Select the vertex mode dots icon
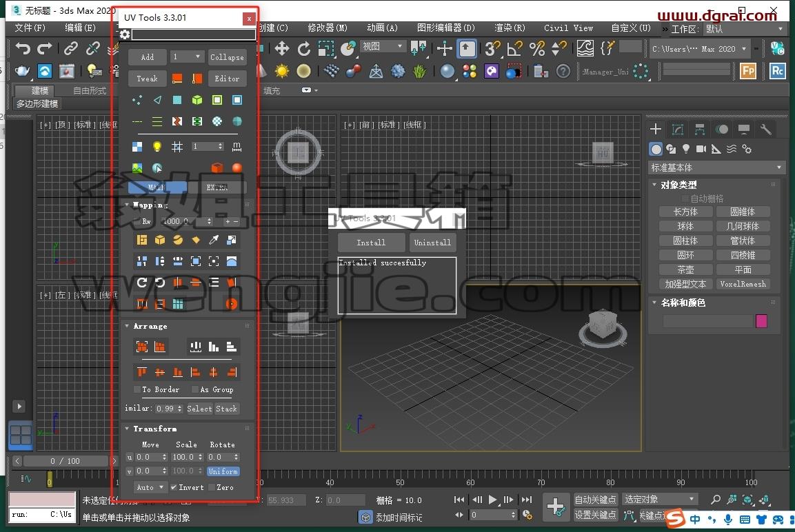 (x=137, y=101)
